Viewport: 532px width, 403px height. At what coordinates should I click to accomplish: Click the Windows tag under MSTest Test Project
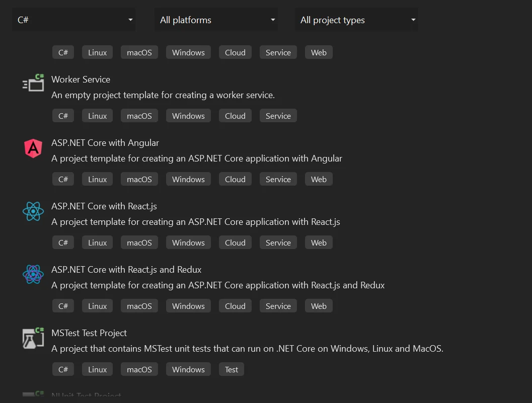(188, 369)
